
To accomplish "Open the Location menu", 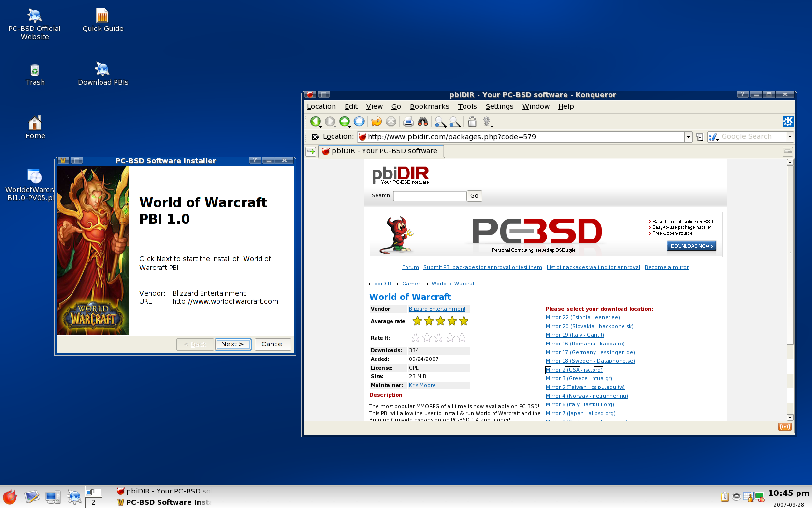I will tap(321, 106).
